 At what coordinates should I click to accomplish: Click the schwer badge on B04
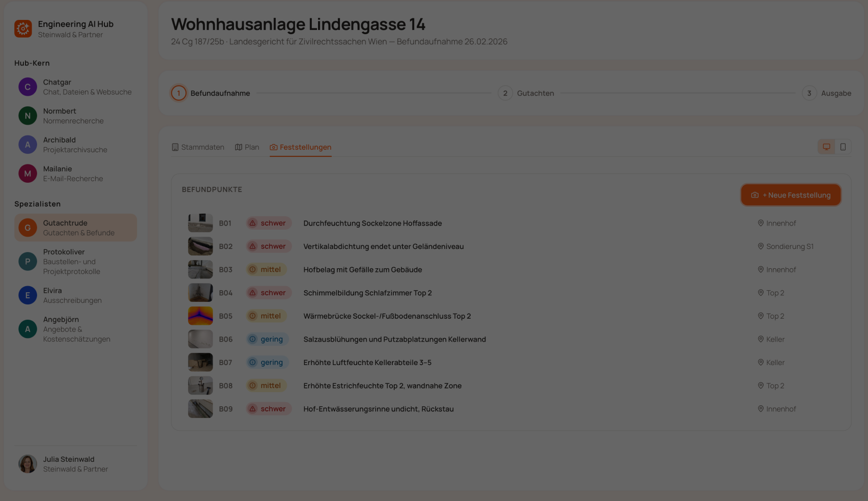[x=269, y=293]
